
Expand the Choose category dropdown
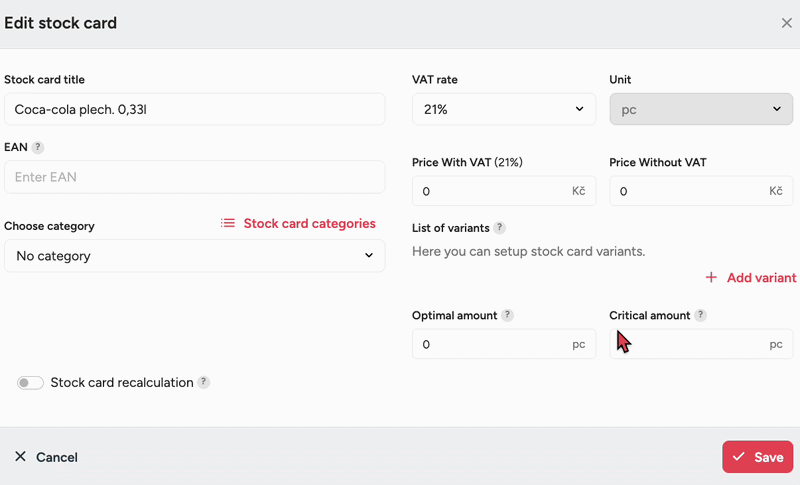point(194,256)
